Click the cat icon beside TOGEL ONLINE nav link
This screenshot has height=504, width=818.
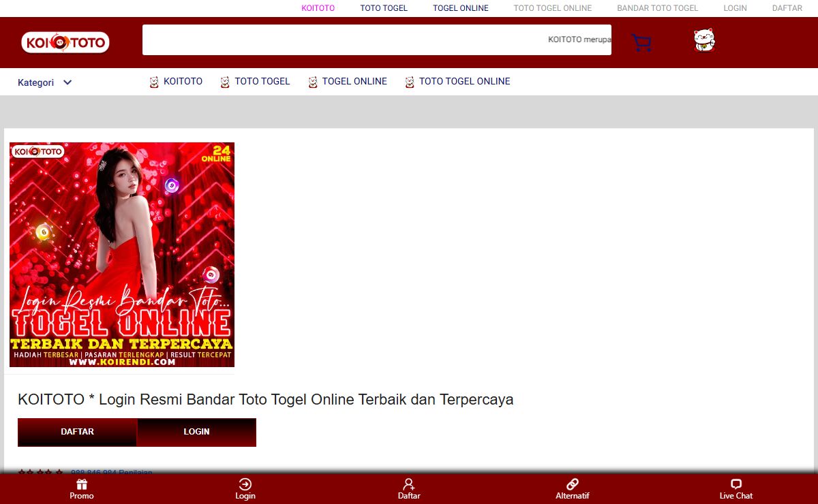pyautogui.click(x=313, y=82)
